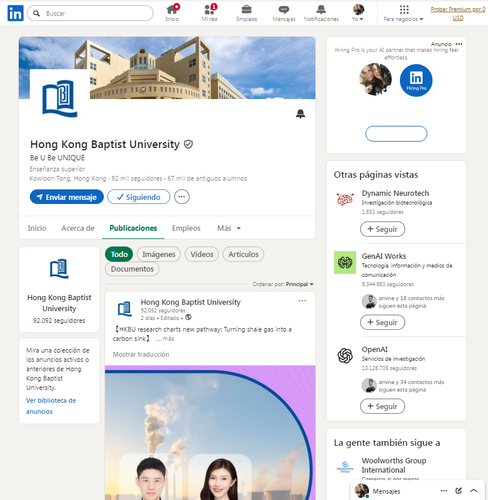Image resolution: width=488 pixels, height=500 pixels.
Task: Toggle the Siguiendo follow button
Action: pos(139,197)
